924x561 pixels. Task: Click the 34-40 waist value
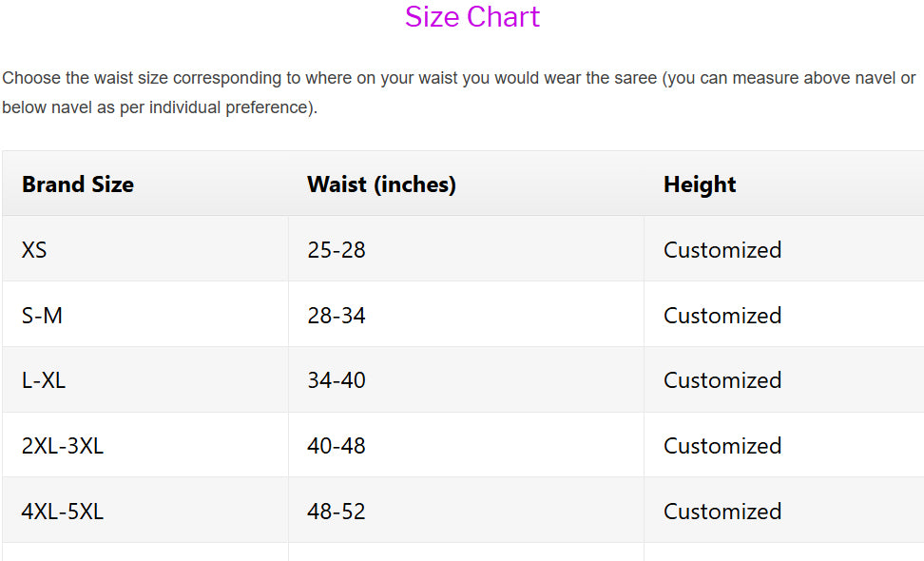coord(337,380)
